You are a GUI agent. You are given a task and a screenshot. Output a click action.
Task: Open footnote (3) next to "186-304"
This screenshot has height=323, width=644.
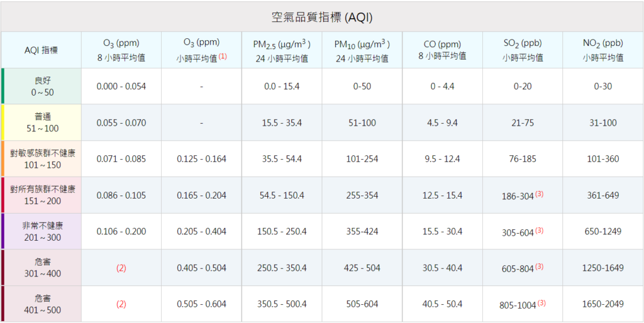tap(539, 194)
